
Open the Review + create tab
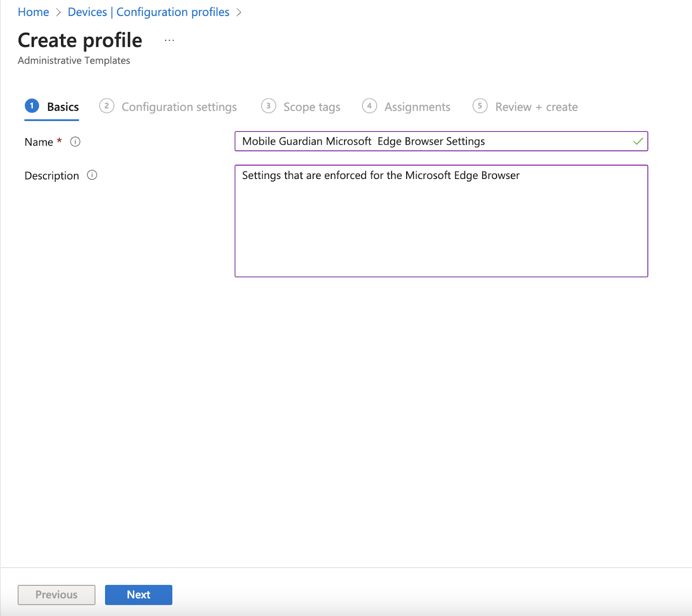pyautogui.click(x=536, y=107)
